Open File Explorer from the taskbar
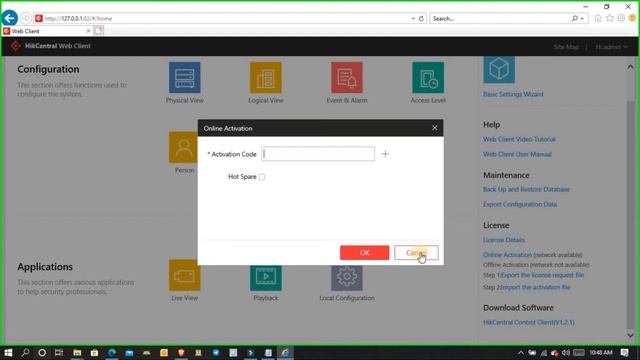640x360 pixels. click(77, 353)
